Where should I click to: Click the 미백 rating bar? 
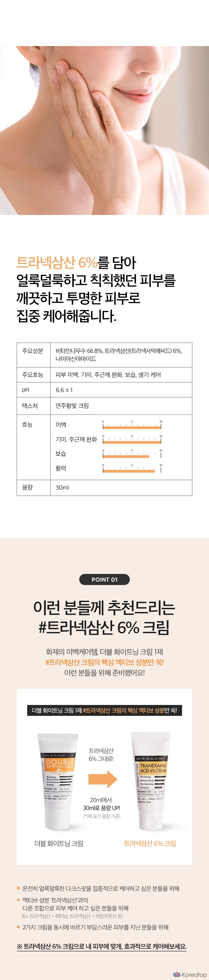131,427
